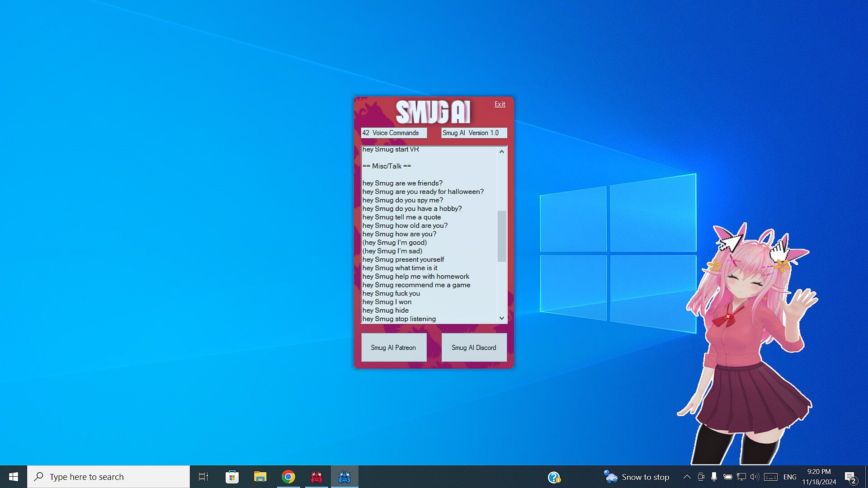This screenshot has width=868, height=488.
Task: Click the 42 Voice Commands field
Action: (x=393, y=133)
